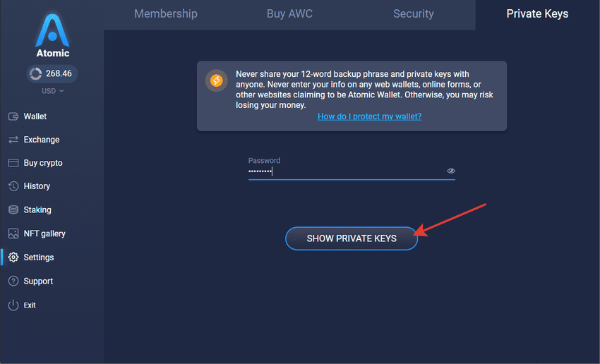The image size is (600, 364).
Task: Open the NFT gallery image icon
Action: tap(13, 233)
